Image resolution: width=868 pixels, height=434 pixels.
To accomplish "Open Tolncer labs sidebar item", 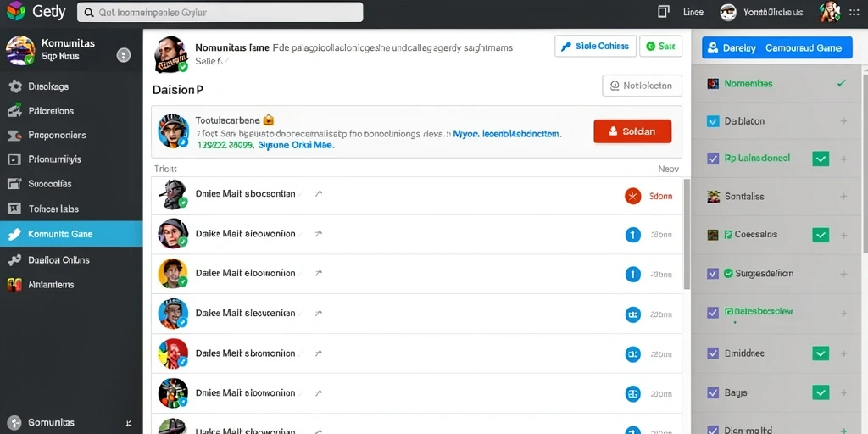I will coord(71,209).
